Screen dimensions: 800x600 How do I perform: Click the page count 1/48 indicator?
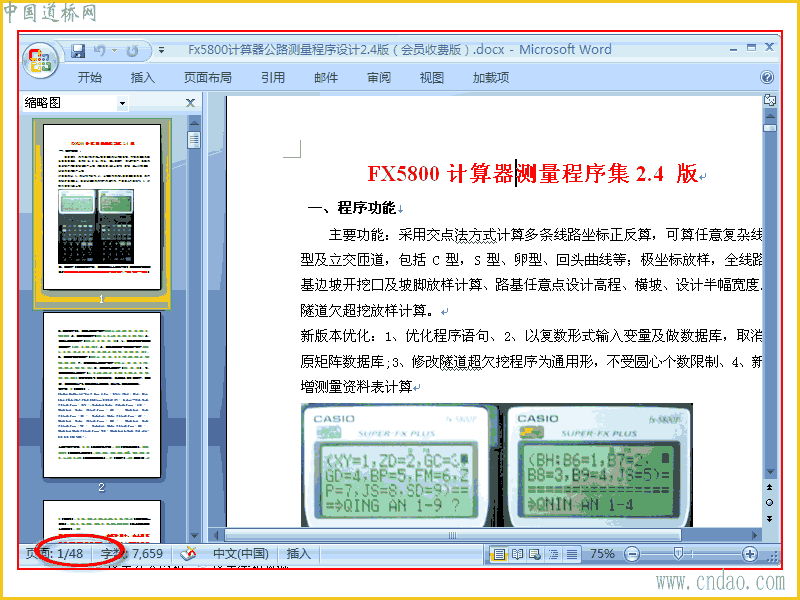click(55, 554)
